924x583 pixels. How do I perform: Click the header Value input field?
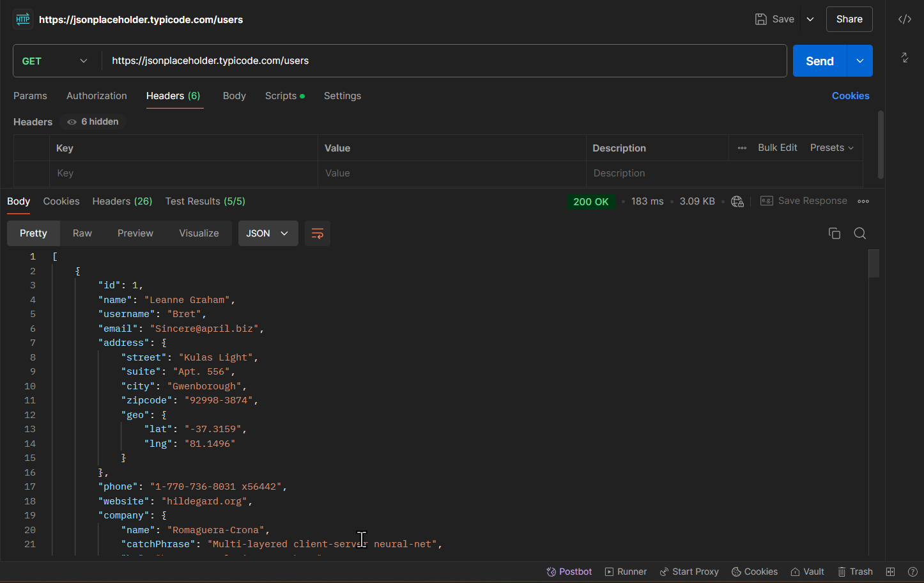click(452, 173)
